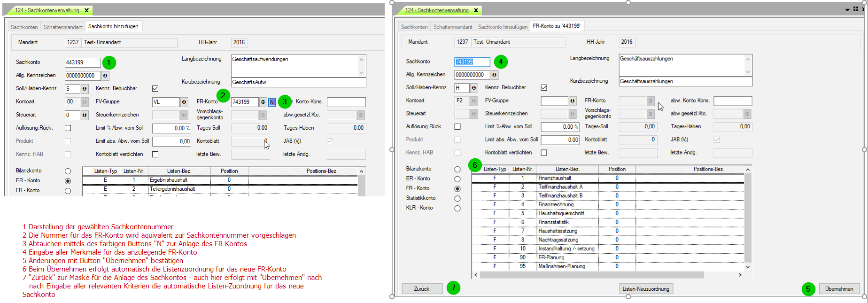The width and height of the screenshot is (868, 303).
Task: Toggle Kontoblatt verdichten in Sachkonto 743199 form
Action: pyautogui.click(x=544, y=153)
